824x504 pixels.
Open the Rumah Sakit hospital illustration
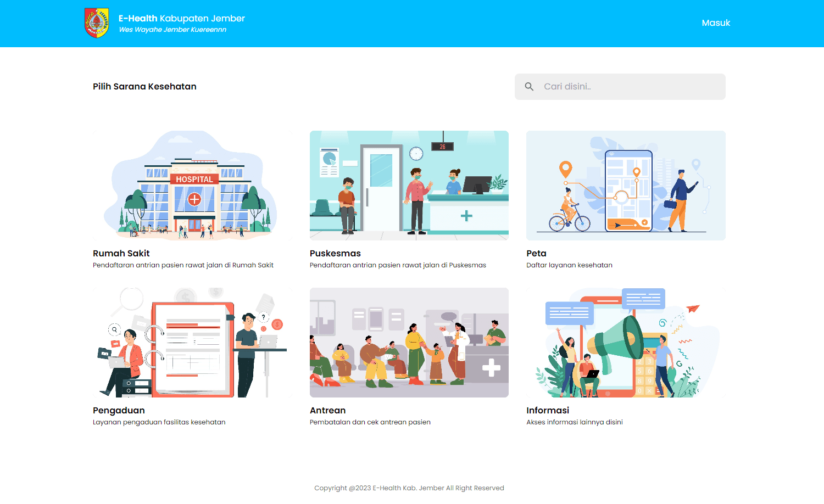click(192, 186)
